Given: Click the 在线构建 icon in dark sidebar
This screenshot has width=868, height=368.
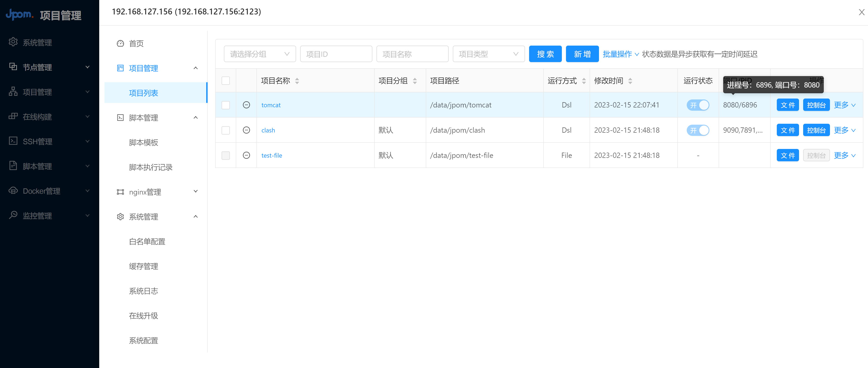Looking at the screenshot, I should point(13,116).
